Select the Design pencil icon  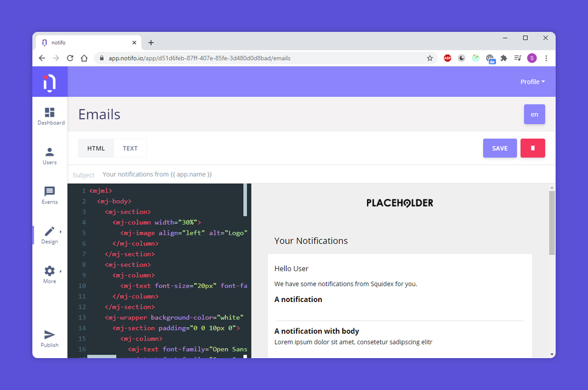coord(49,231)
